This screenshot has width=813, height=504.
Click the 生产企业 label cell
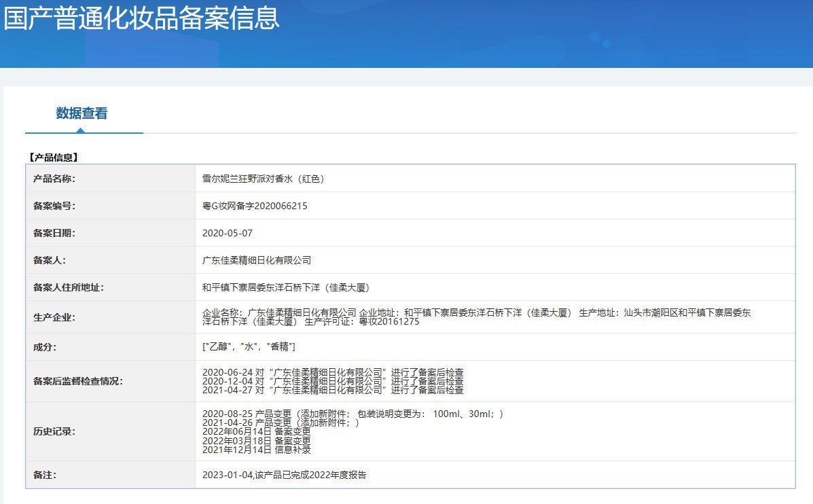(111, 317)
